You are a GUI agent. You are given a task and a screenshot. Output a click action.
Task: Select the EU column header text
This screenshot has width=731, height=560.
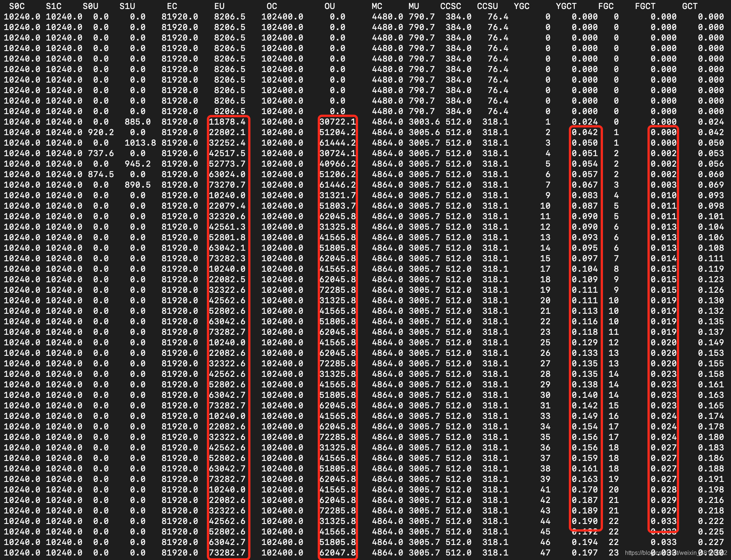click(219, 6)
